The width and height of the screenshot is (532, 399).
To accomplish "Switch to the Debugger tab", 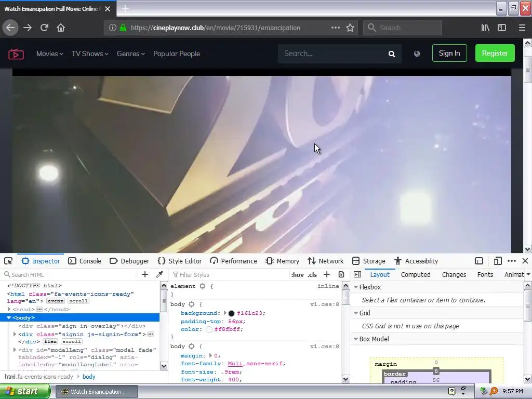I will (x=129, y=261).
